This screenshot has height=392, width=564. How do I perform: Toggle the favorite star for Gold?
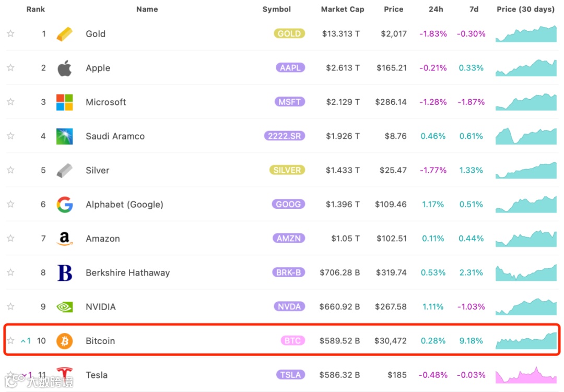click(x=10, y=34)
